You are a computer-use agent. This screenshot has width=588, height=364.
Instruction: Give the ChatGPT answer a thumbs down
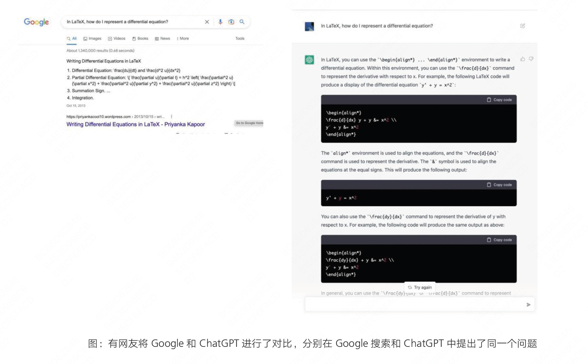click(531, 59)
